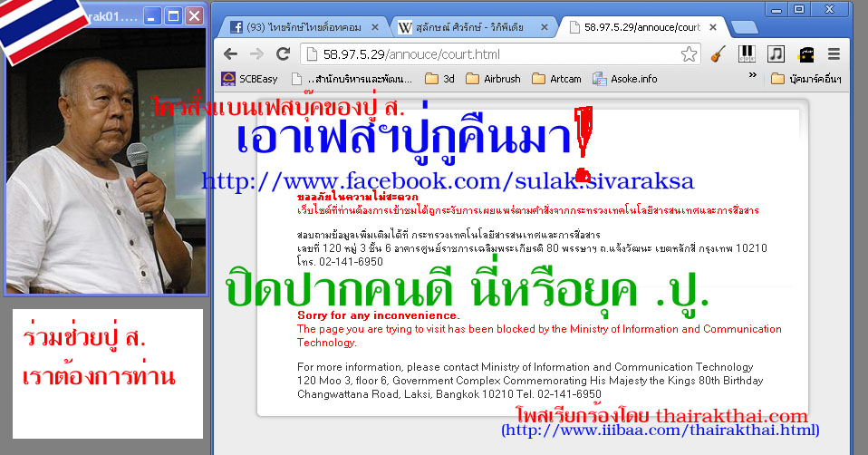This screenshot has height=455, width=868.
Task: Click the page icon in the address bar
Action: click(313, 54)
